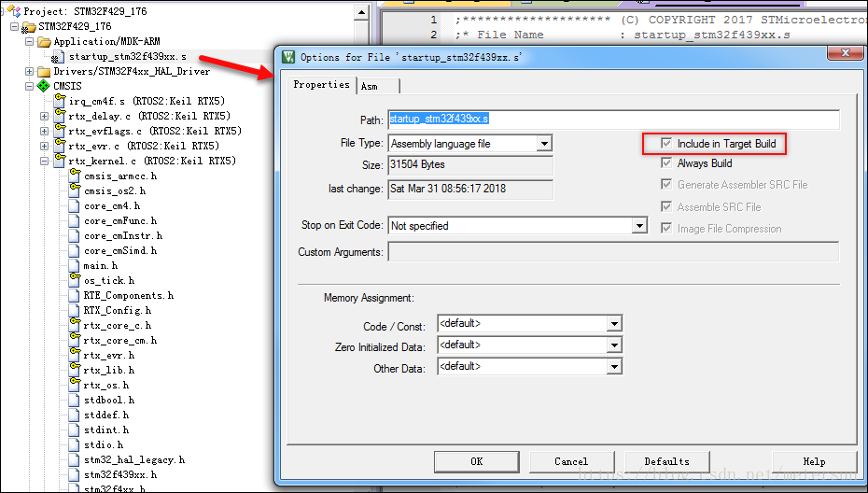Click the core_cm4.h header icon
The height and width of the screenshot is (493, 868).
click(x=74, y=205)
